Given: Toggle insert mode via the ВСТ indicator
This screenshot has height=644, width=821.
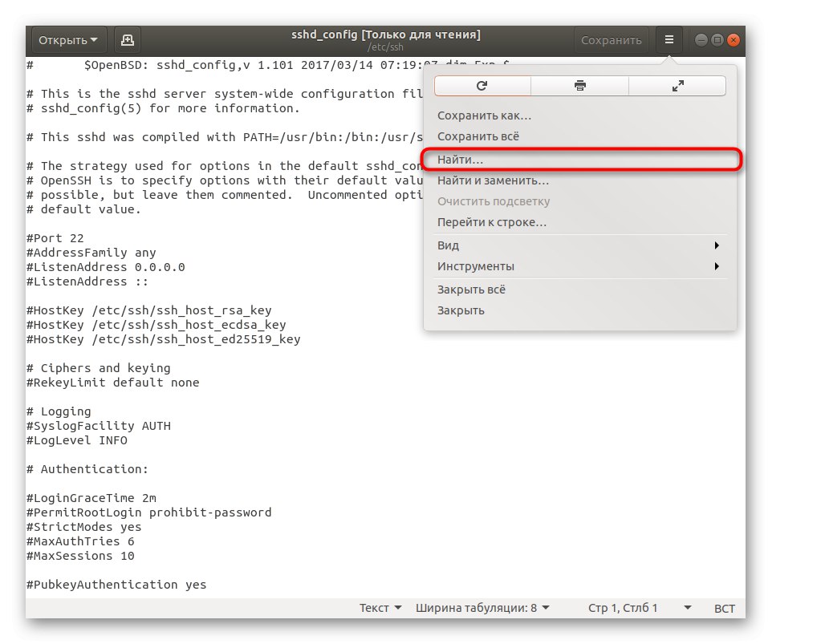Looking at the screenshot, I should 723,608.
